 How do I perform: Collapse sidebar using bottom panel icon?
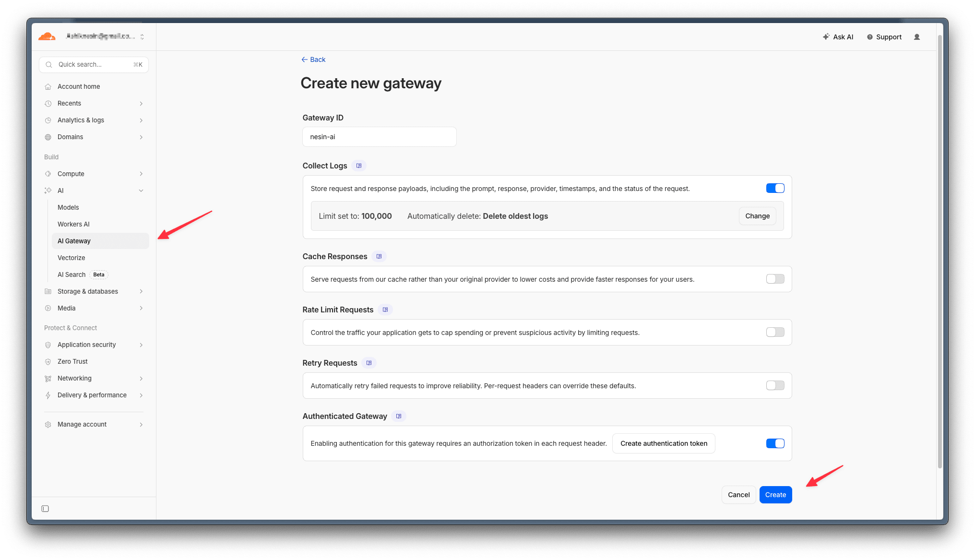(45, 509)
